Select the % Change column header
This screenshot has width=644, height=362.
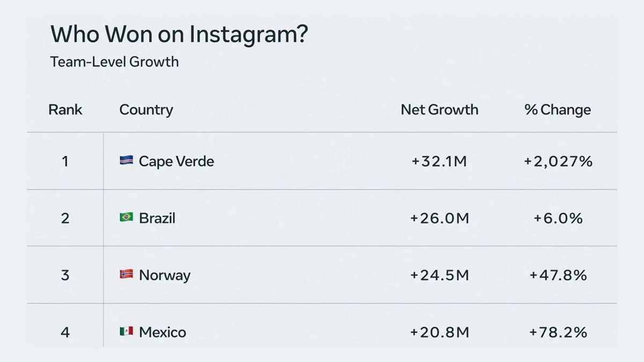point(558,110)
